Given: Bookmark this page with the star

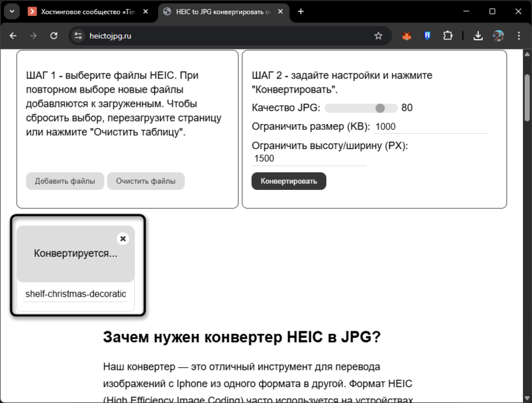Looking at the screenshot, I should tap(379, 36).
